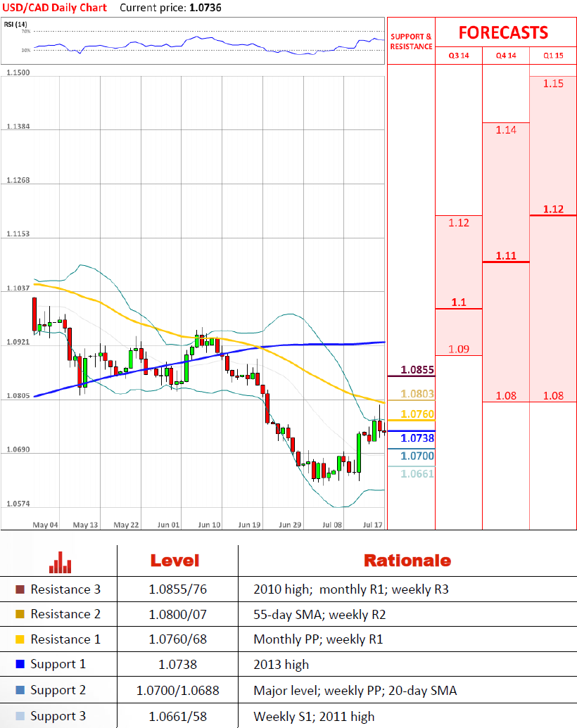577x728 pixels.
Task: Click the Resistance 3 dark red swatch
Action: pyautogui.click(x=20, y=589)
